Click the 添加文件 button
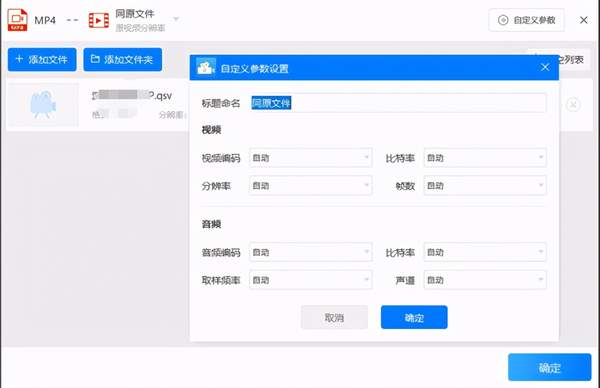The width and height of the screenshot is (600, 388). [42, 59]
